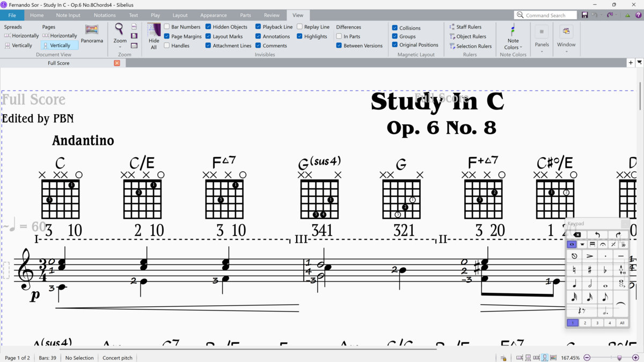Select the quarter note on the Keypad
The image size is (644, 362).
tap(574, 284)
